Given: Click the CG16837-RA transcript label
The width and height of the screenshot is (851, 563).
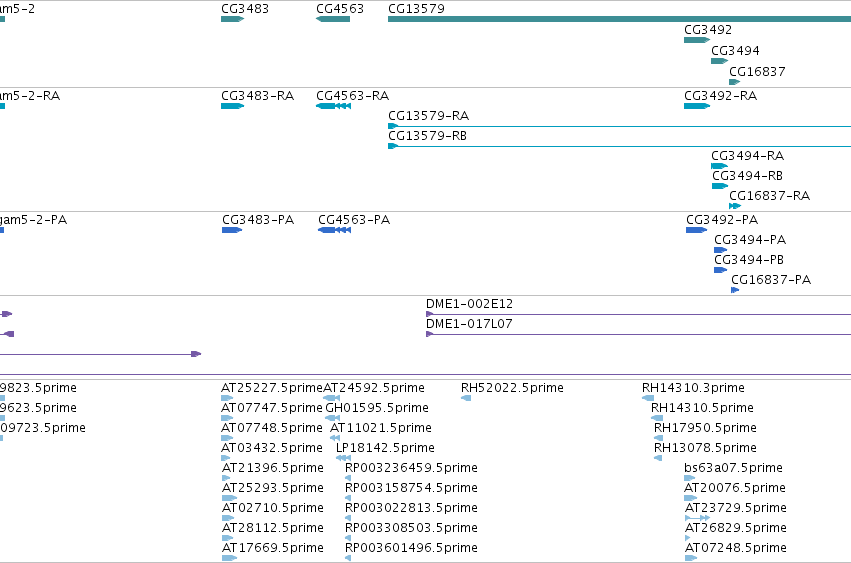Looking at the screenshot, I should [x=769, y=195].
